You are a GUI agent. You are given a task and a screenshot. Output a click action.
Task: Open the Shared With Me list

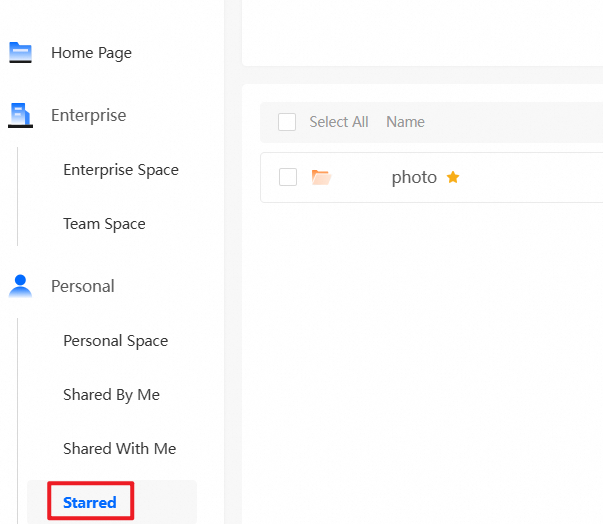pos(119,449)
